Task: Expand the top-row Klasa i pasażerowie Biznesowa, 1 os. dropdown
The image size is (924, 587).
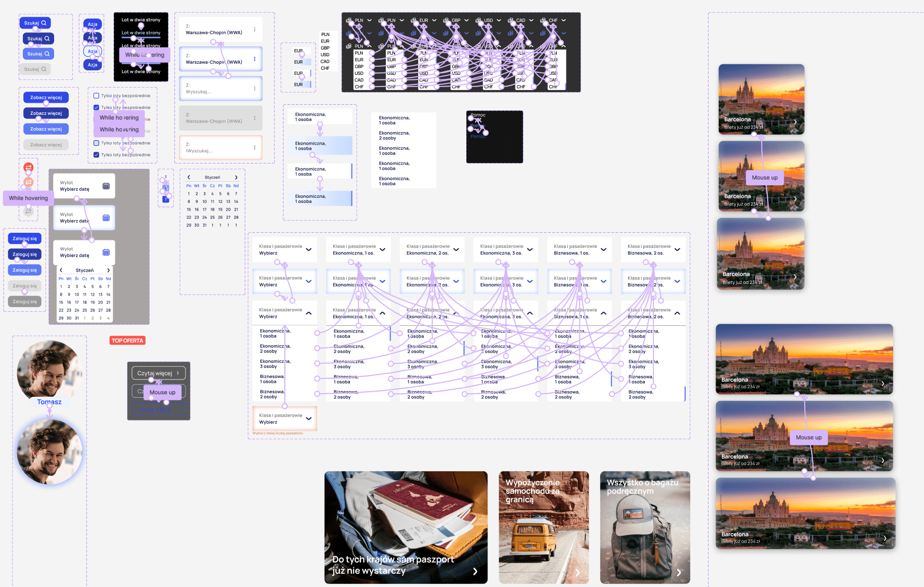Action: tap(604, 249)
